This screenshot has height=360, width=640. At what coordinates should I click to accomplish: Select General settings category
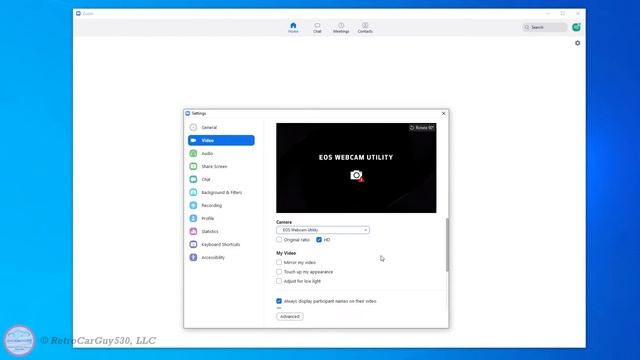point(221,127)
